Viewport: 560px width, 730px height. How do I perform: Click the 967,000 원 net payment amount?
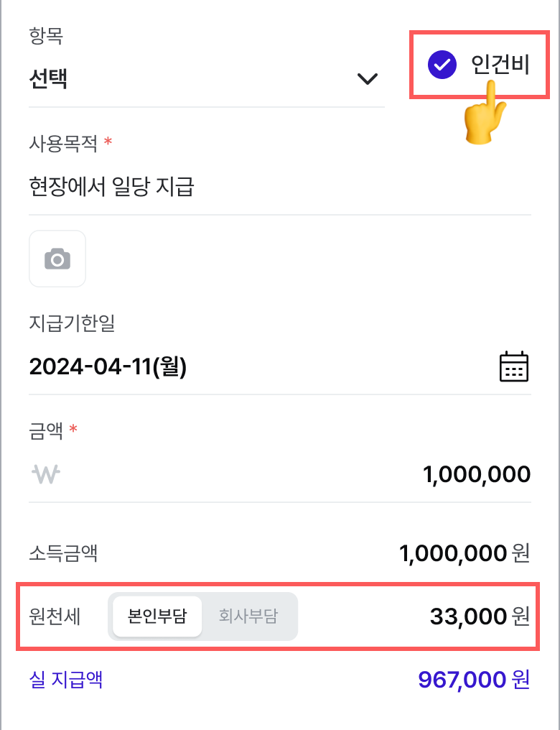coord(474,680)
